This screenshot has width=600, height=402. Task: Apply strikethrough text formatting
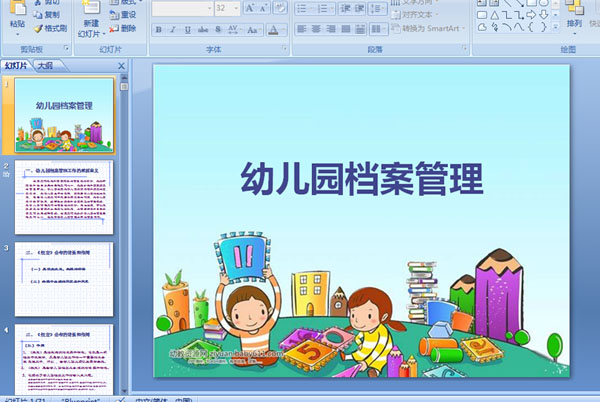click(203, 29)
